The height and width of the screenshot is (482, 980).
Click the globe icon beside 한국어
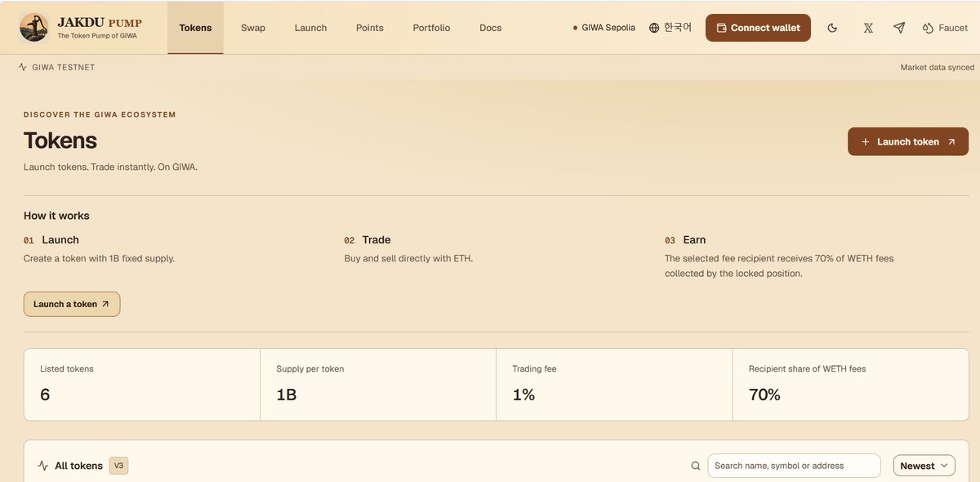(x=654, y=28)
